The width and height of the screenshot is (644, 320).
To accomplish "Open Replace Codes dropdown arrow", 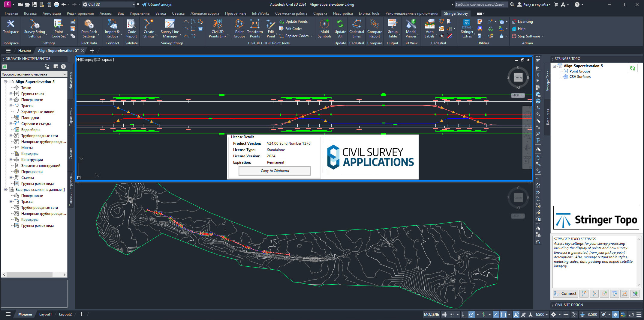I will coord(311,36).
